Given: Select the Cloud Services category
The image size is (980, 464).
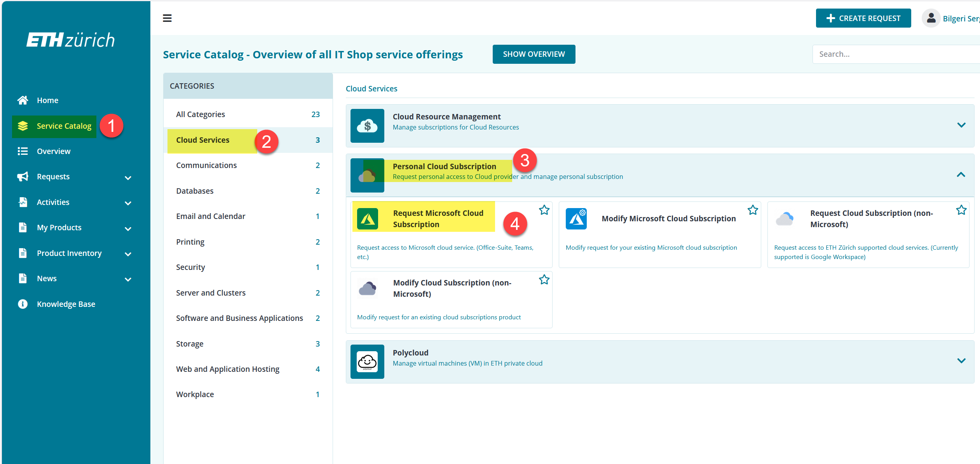Looking at the screenshot, I should click(248, 140).
